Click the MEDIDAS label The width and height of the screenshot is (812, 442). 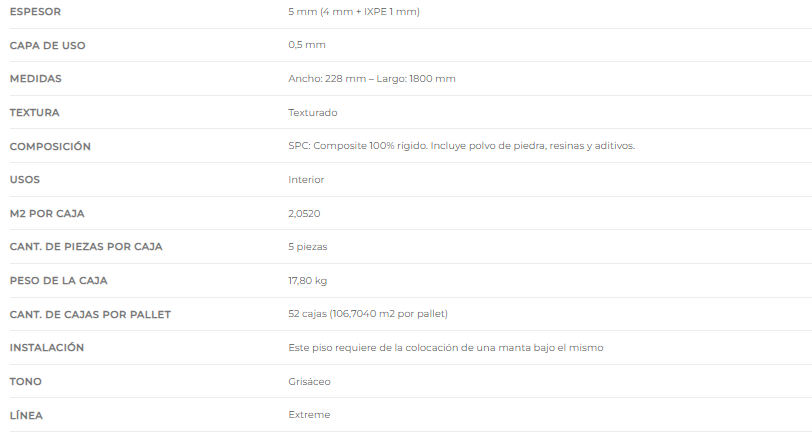[x=36, y=79]
